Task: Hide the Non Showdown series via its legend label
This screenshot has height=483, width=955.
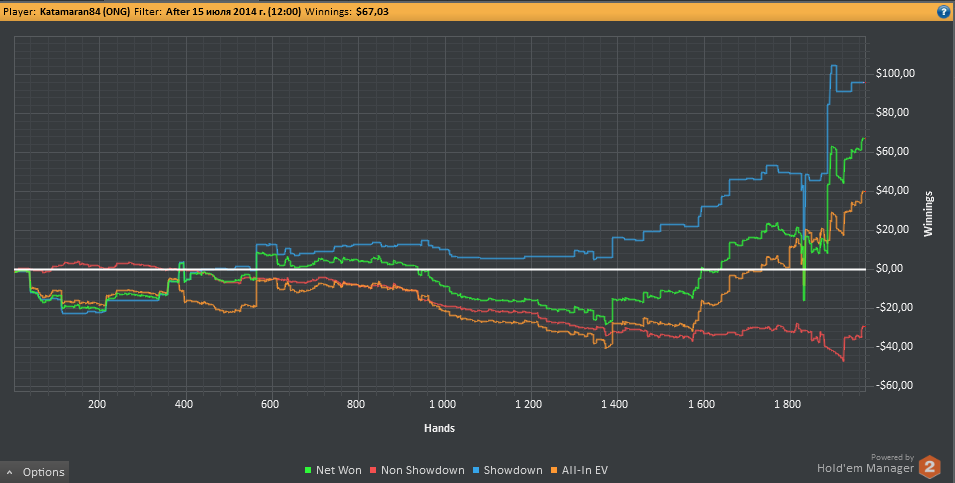Action: click(x=423, y=470)
